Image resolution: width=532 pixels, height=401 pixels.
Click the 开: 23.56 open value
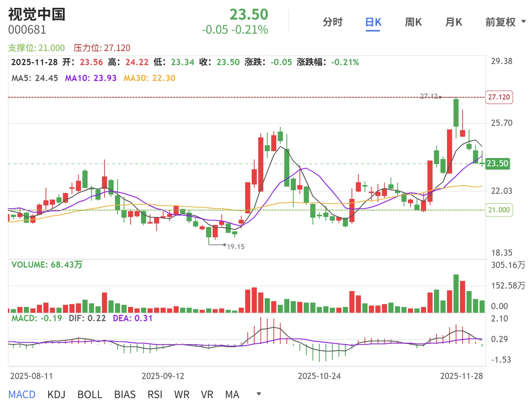coord(82,62)
